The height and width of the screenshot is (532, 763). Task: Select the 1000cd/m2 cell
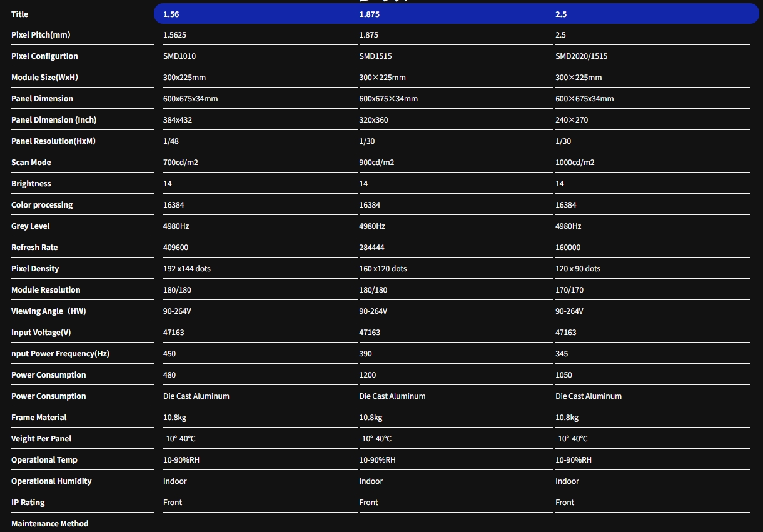tap(575, 163)
